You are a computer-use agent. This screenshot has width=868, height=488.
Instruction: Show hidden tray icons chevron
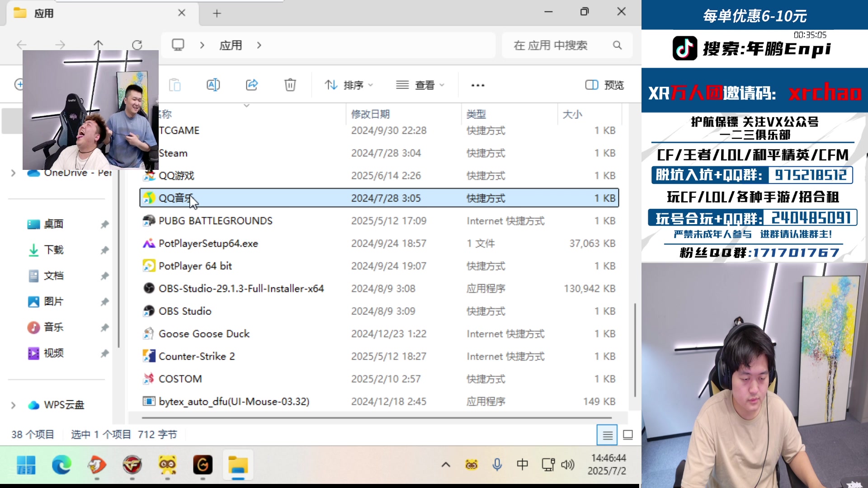[446, 465]
